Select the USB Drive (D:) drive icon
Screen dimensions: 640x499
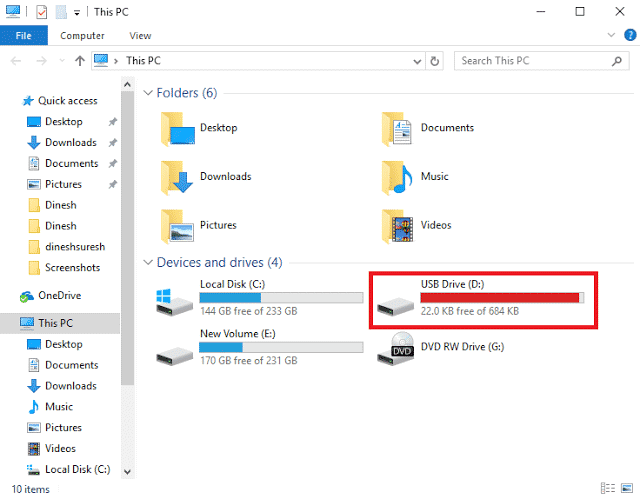tap(395, 306)
